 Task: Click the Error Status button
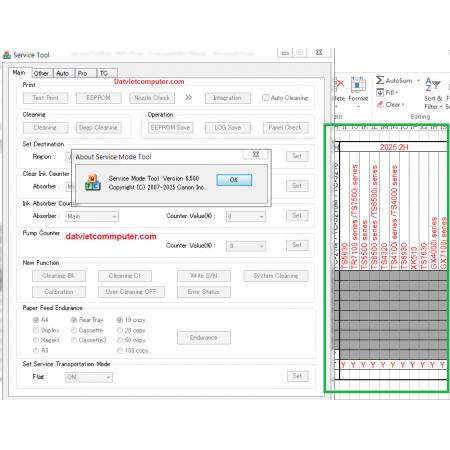pyautogui.click(x=204, y=292)
